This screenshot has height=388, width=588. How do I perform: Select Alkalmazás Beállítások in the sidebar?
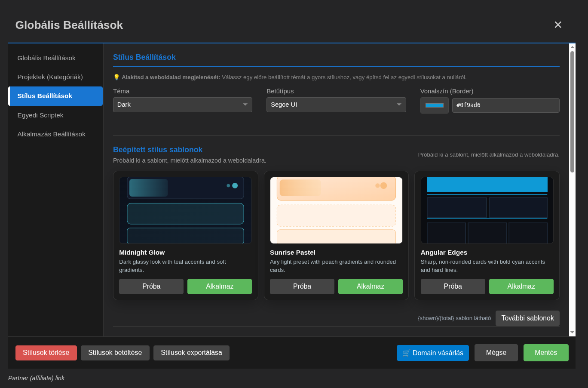(x=51, y=134)
